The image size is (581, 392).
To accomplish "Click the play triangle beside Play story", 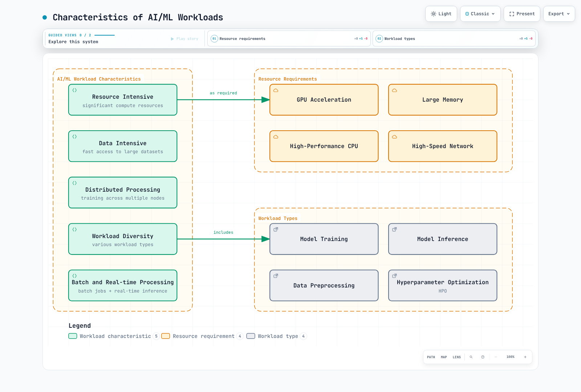I will [x=172, y=39].
